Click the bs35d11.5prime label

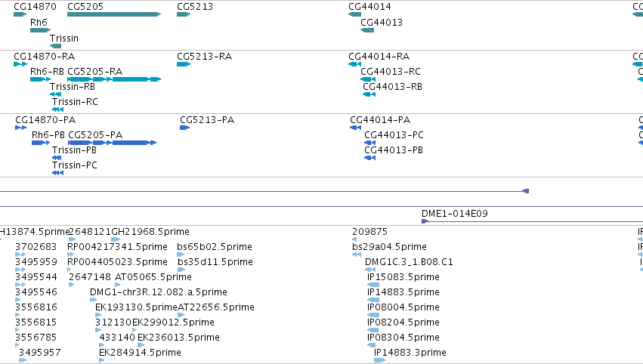click(x=215, y=262)
